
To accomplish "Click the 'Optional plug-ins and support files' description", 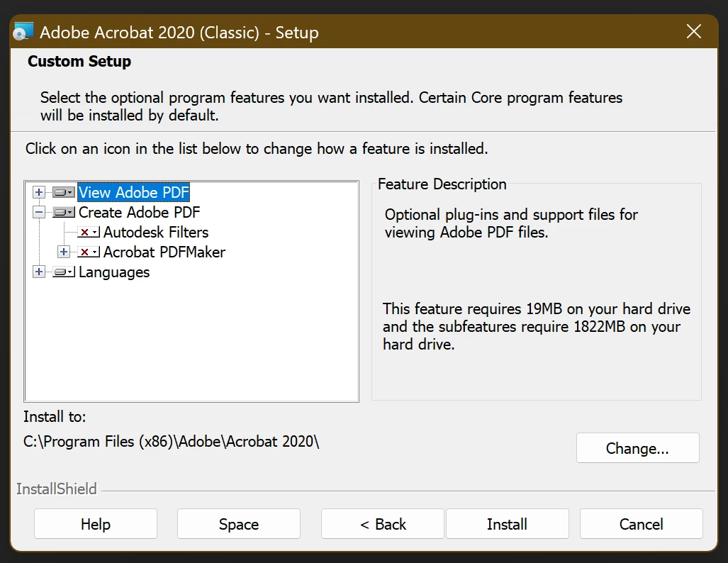I will (x=511, y=223).
